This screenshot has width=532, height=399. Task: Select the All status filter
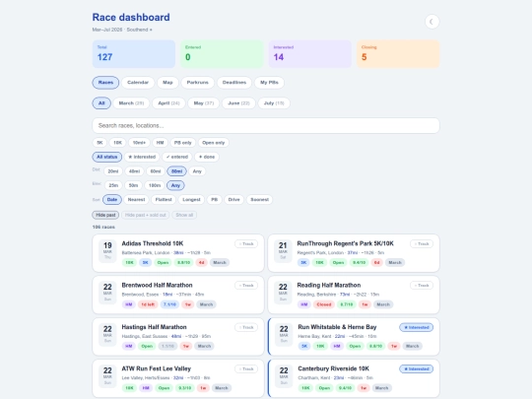(x=106, y=157)
